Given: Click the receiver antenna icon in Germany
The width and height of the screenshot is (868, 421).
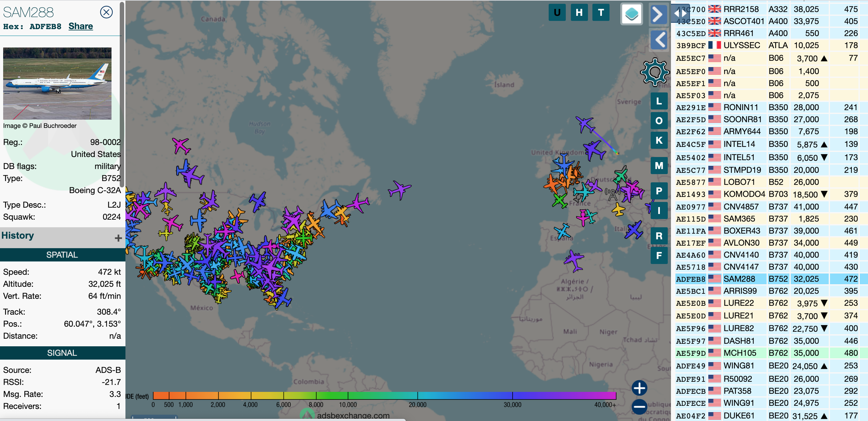Looking at the screenshot, I should pos(612,194).
